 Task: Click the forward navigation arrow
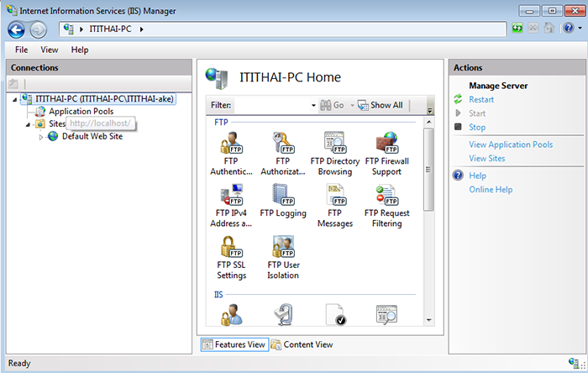click(x=38, y=29)
